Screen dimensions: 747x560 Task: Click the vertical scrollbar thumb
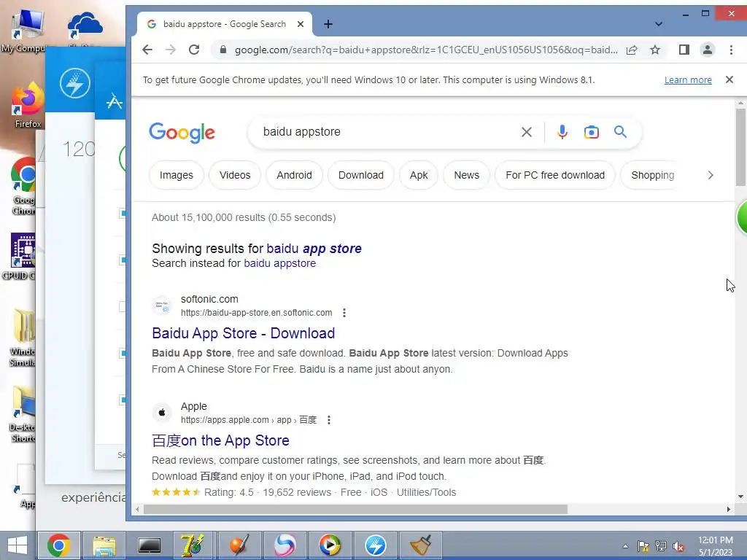(x=740, y=147)
